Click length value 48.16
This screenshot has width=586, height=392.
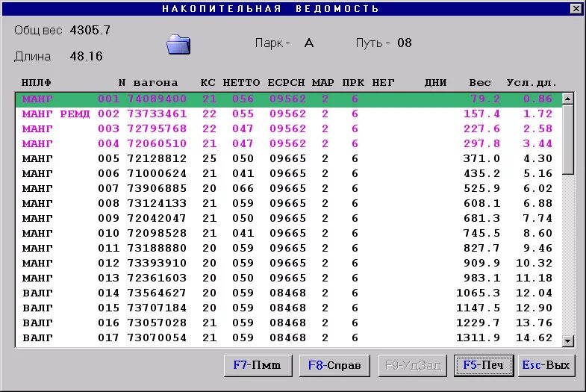point(86,57)
